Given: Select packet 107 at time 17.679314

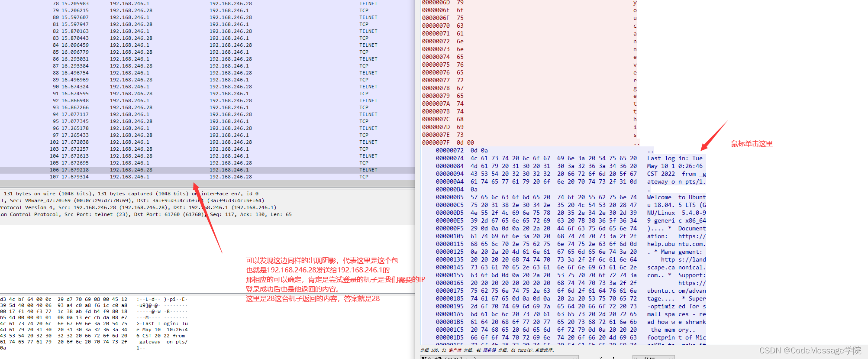Looking at the screenshot, I should 207,177.
